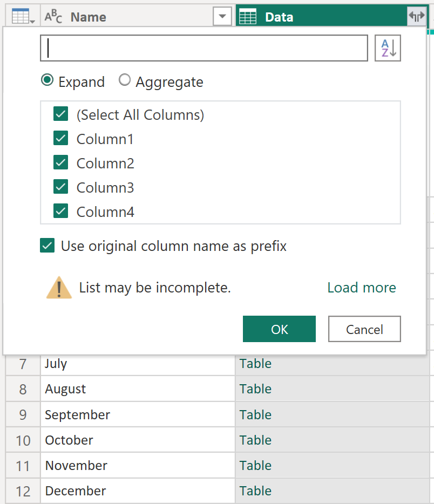
Task: Uncheck the Column4 checkbox
Action: (61, 212)
